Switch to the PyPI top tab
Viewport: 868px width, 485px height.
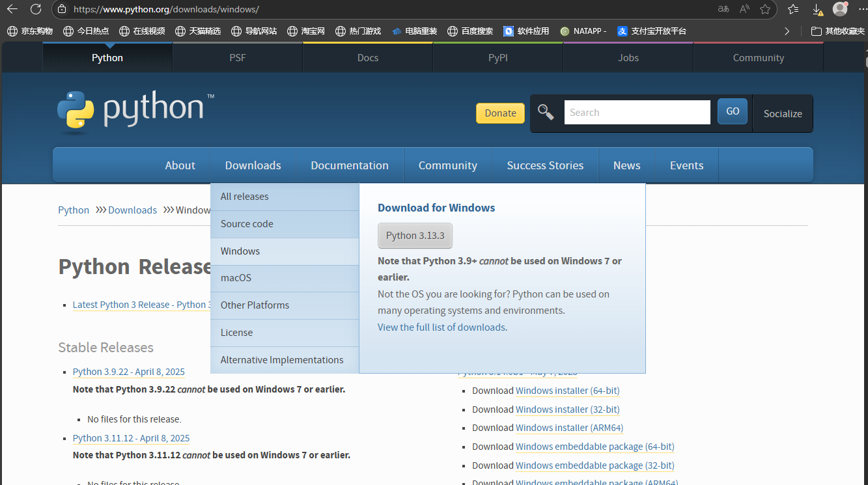click(497, 58)
